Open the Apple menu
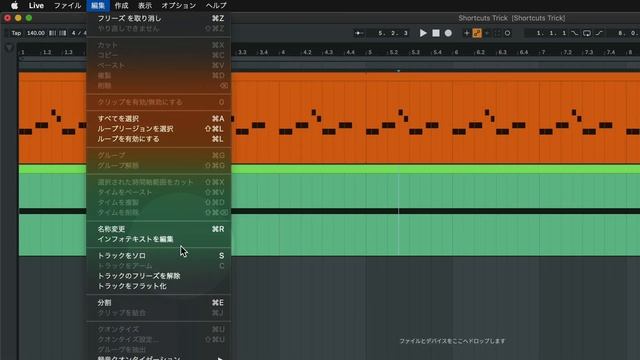Image resolution: width=640 pixels, height=360 pixels. tap(14, 5)
